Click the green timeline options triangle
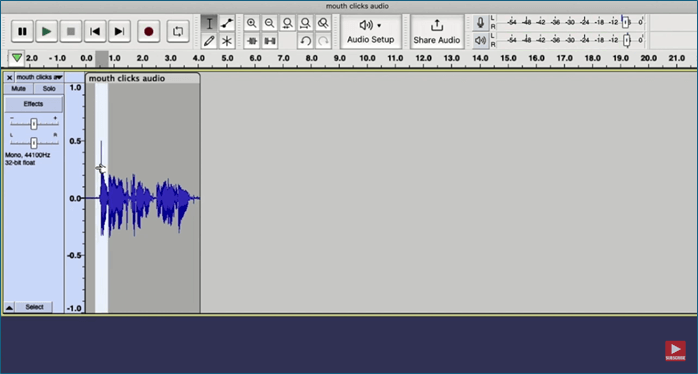The height and width of the screenshot is (374, 698). pyautogui.click(x=17, y=58)
